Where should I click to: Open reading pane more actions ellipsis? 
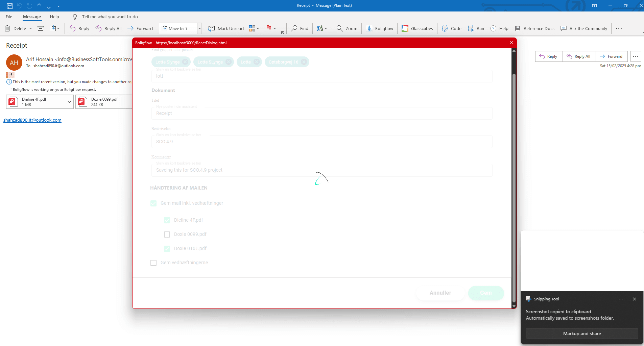tap(636, 56)
